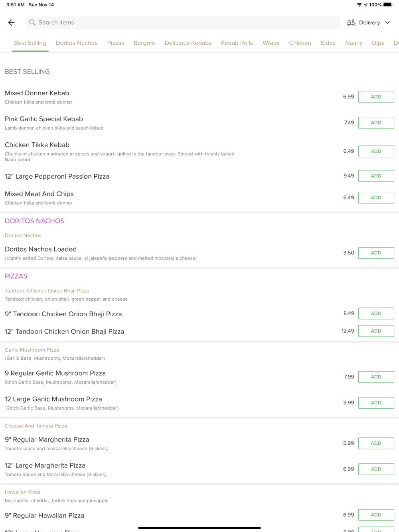
Task: Tap the battery status icon
Action: (x=388, y=5)
